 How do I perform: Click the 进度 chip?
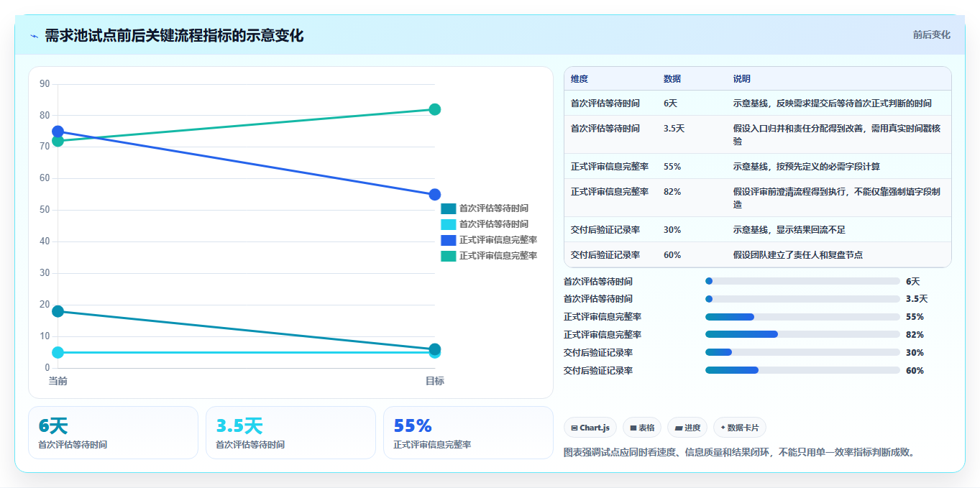click(x=687, y=428)
